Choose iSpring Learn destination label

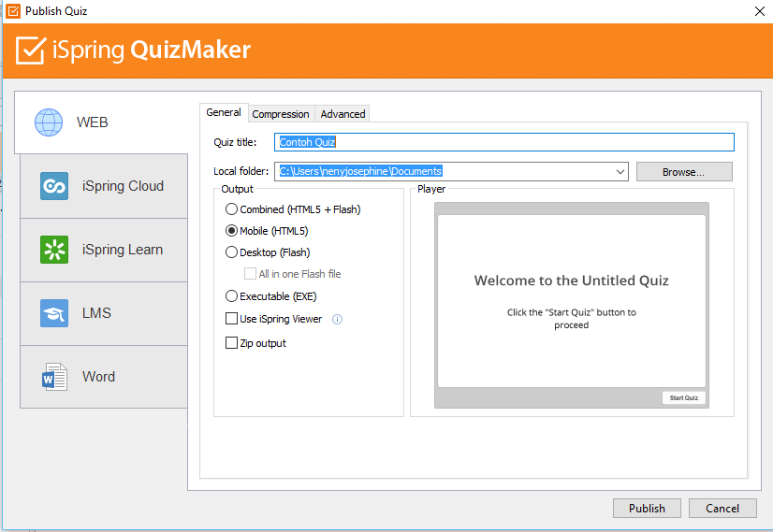tap(123, 250)
